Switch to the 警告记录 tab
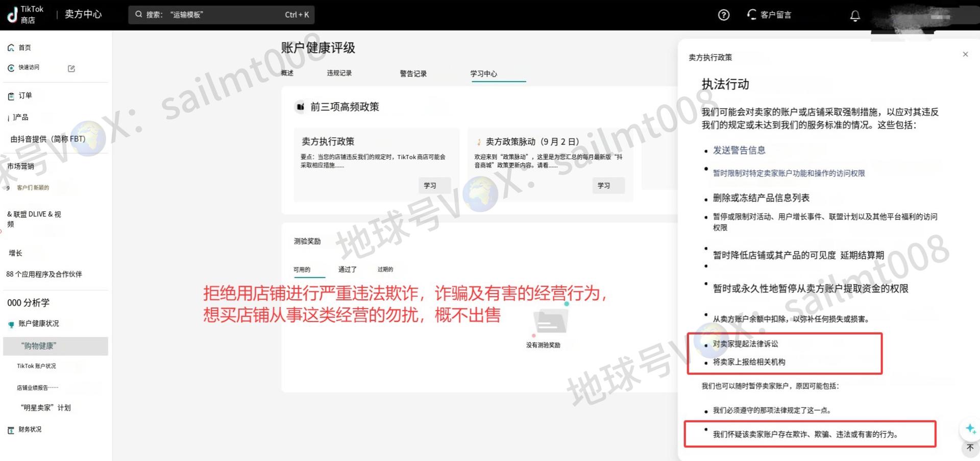The width and height of the screenshot is (980, 461). (413, 74)
